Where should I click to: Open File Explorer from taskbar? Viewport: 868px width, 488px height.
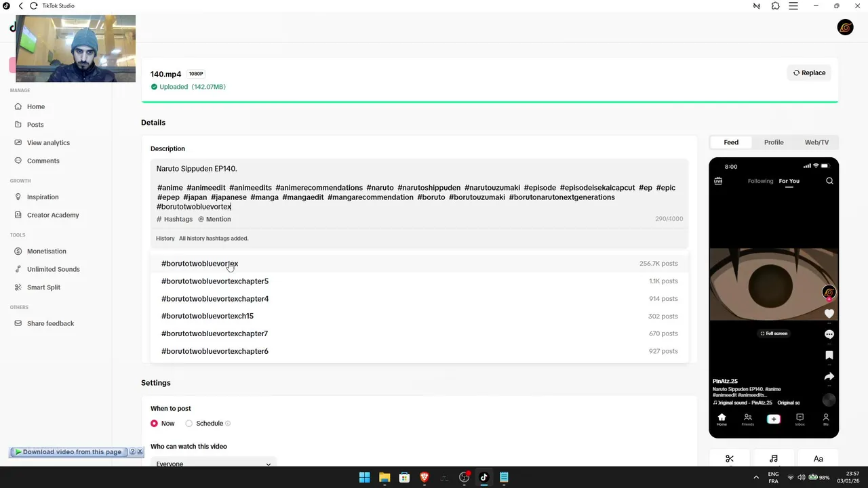tap(384, 477)
